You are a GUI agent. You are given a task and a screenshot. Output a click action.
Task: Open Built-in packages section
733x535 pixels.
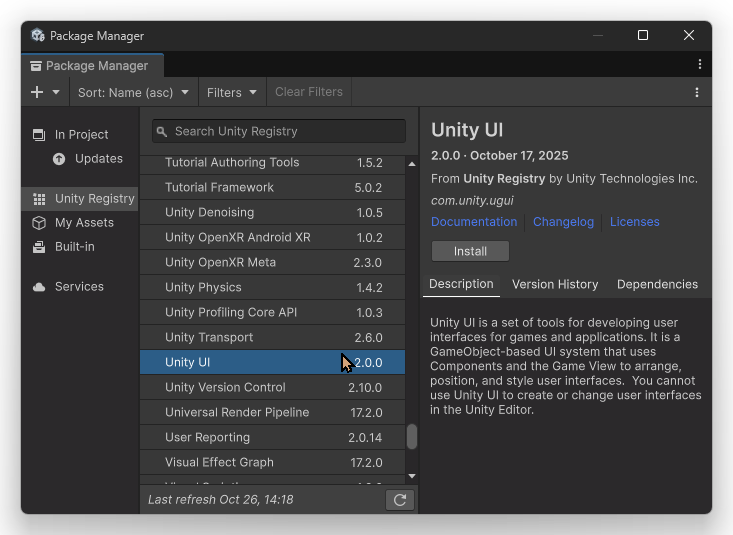pos(74,246)
